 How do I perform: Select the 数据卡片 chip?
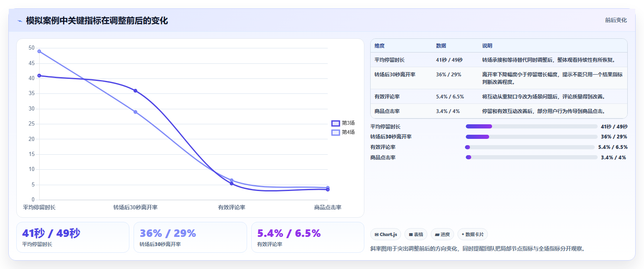point(472,234)
